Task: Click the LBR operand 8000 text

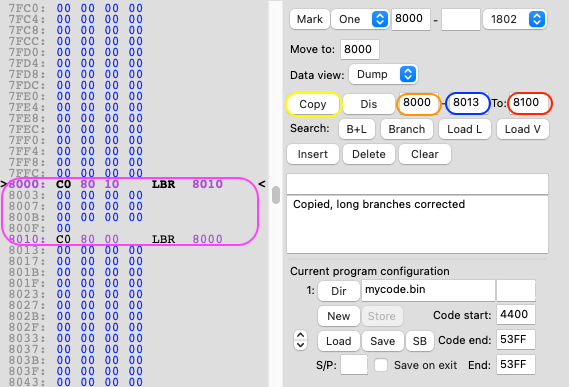Action: 208,239
